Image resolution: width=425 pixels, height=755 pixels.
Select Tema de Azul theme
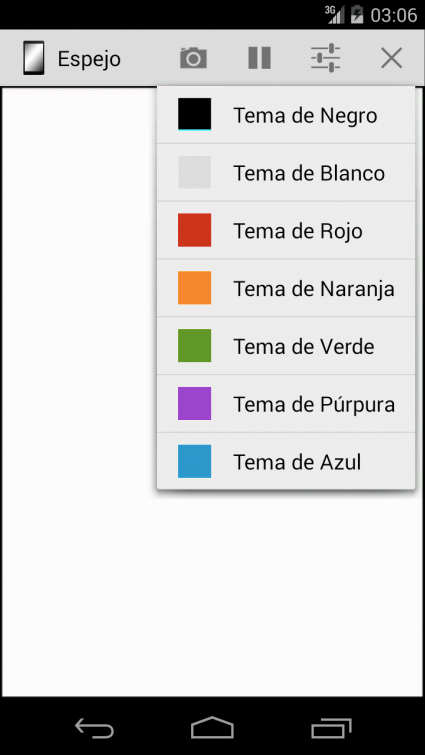[x=286, y=461]
